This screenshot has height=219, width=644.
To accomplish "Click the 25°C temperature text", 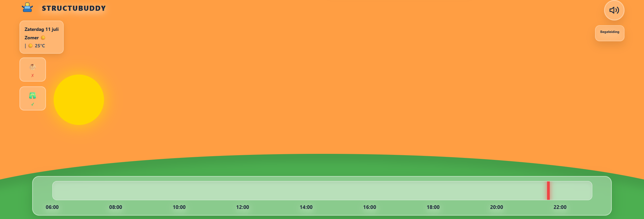I will tap(40, 46).
